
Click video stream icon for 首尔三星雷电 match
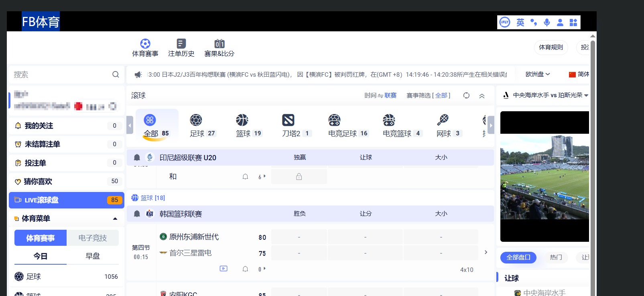pyautogui.click(x=223, y=269)
